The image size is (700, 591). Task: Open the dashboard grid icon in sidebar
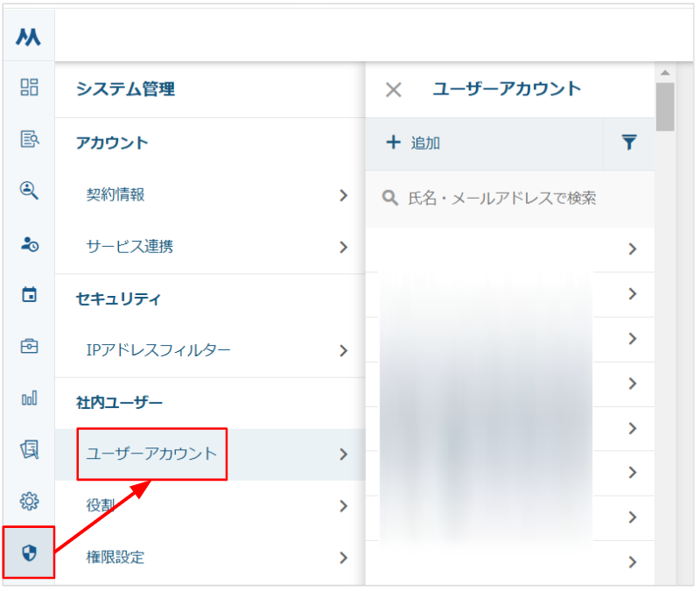29,87
